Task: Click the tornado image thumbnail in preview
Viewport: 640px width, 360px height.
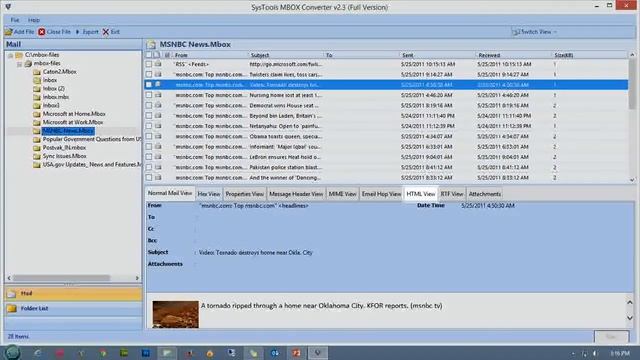Action: tap(176, 315)
